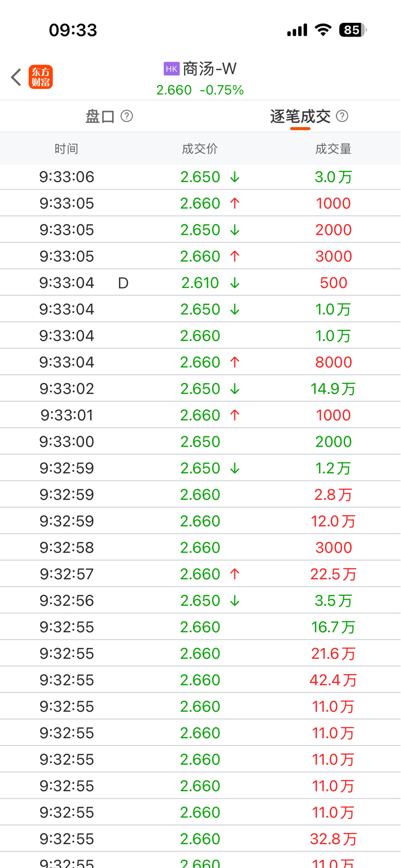
Task: Switch to the 盘口 tab
Action: tap(100, 116)
